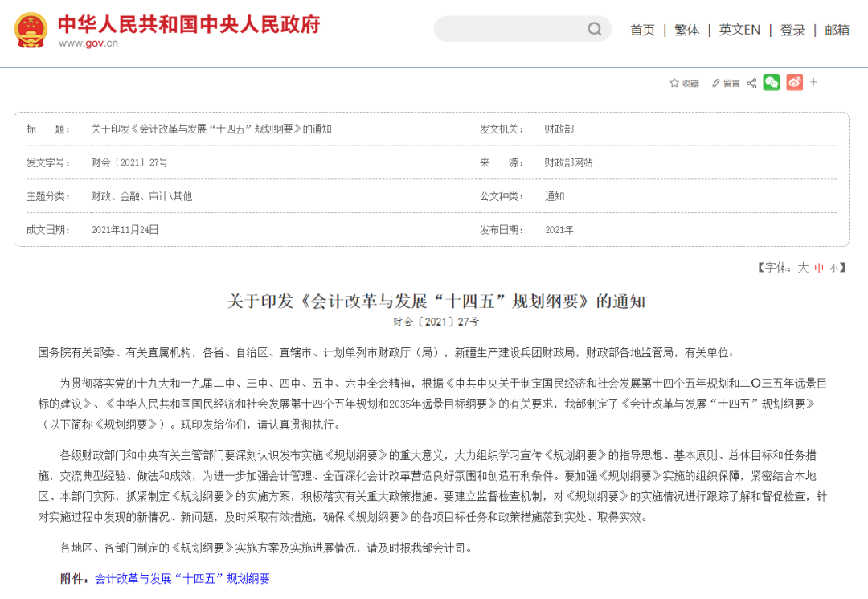Screen dimensions: 868x599
Task: Switch font size to 中
Action: point(818,268)
